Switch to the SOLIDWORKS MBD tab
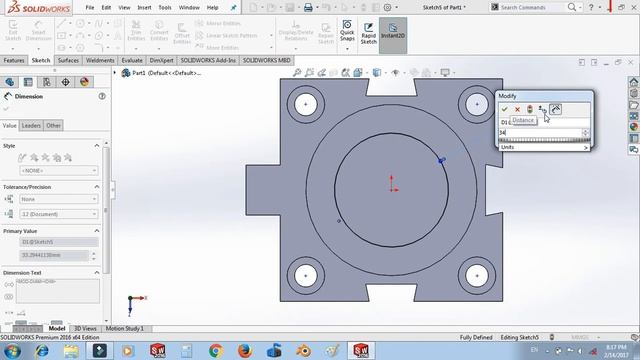Image resolution: width=640 pixels, height=360 pixels. click(267, 60)
